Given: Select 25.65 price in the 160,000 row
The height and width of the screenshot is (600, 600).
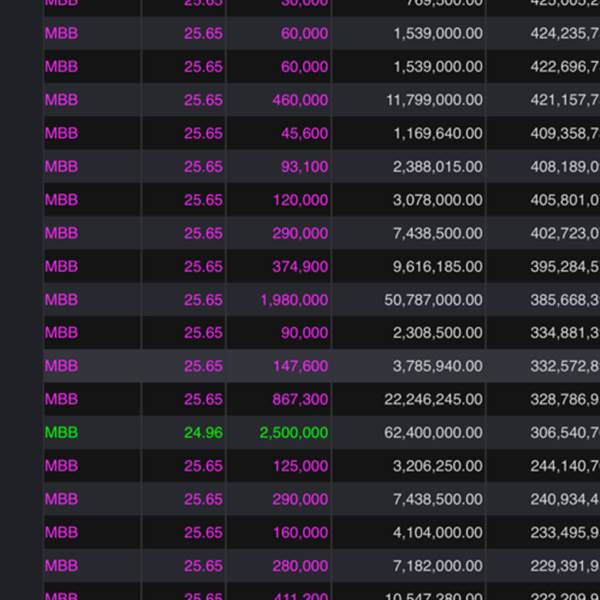Looking at the screenshot, I should point(203,533).
